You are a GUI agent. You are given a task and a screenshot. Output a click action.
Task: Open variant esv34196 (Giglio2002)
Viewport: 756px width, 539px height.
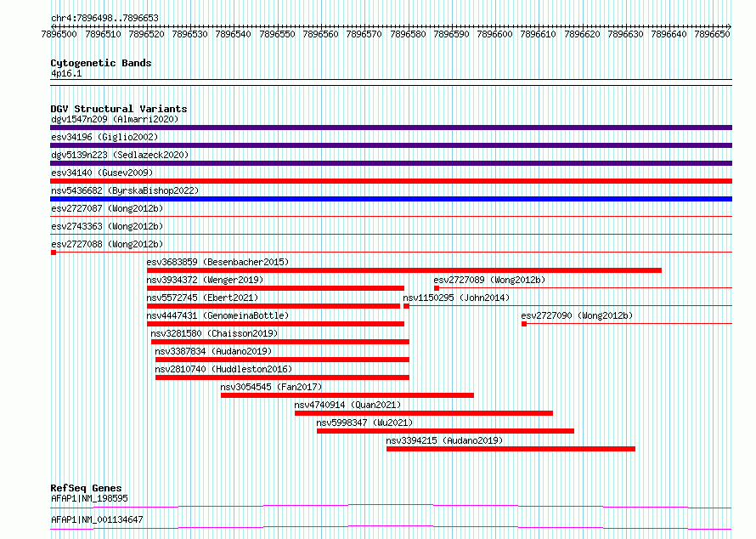click(x=104, y=137)
